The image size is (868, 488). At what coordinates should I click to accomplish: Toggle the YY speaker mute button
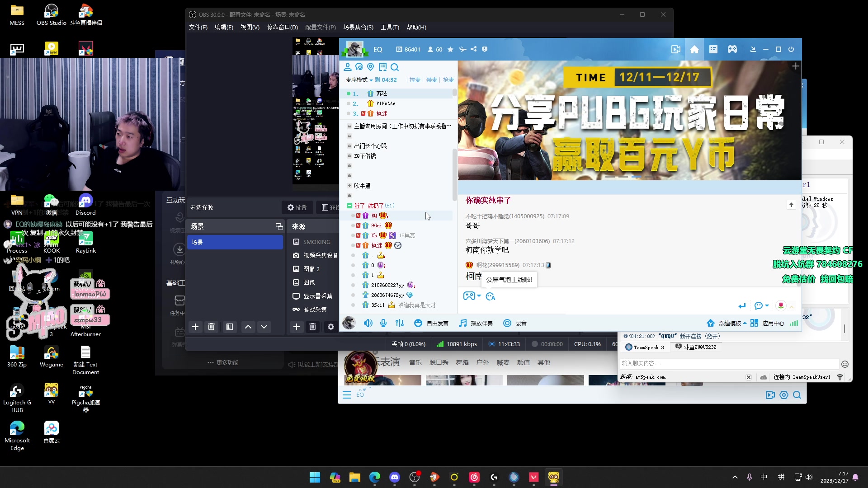368,323
